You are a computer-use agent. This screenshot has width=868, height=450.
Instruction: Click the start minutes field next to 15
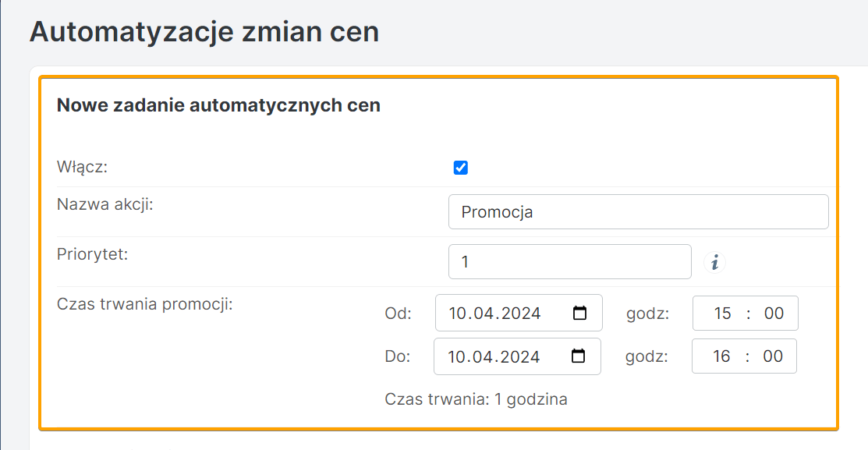(x=774, y=314)
